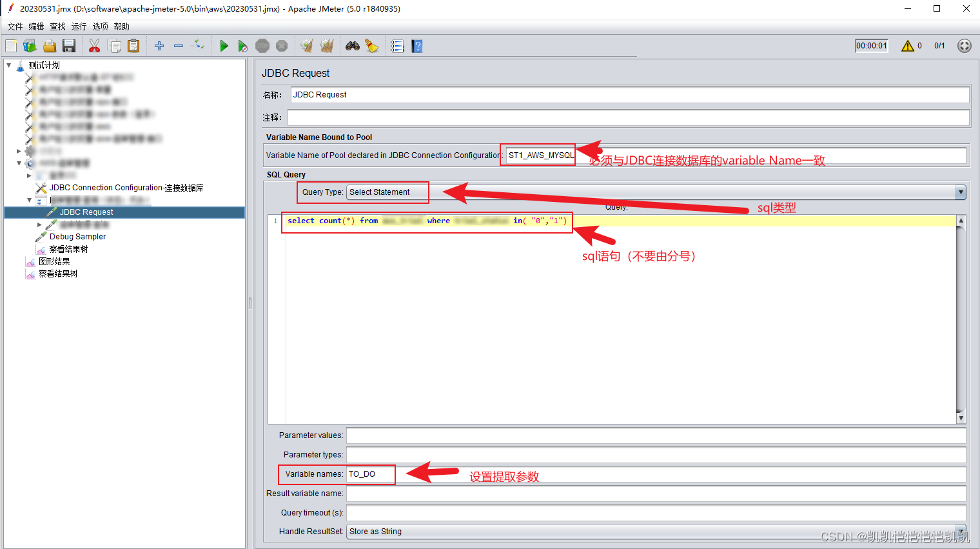Click the SQL query editor line
The height and width of the screenshot is (549, 980).
tap(621, 221)
